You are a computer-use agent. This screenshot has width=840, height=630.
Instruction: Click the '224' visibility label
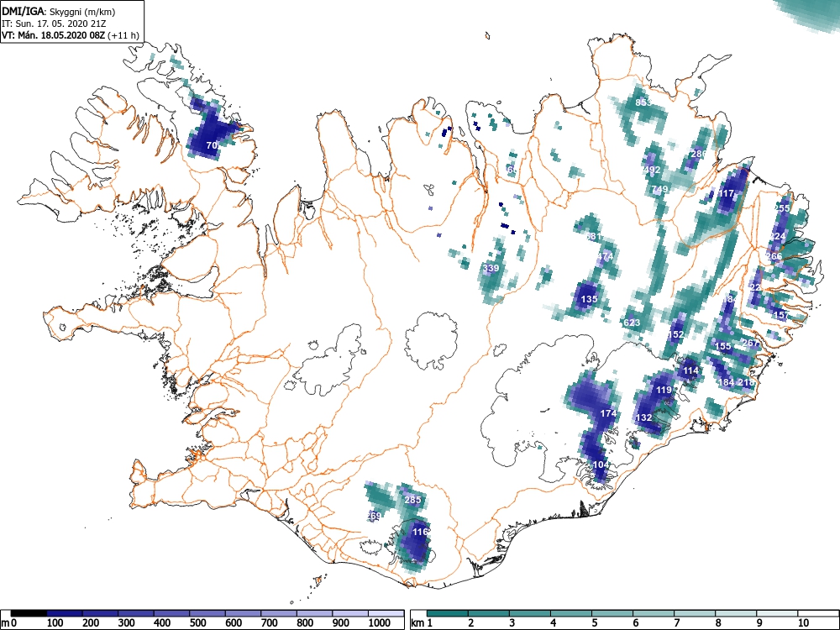pyautogui.click(x=777, y=236)
